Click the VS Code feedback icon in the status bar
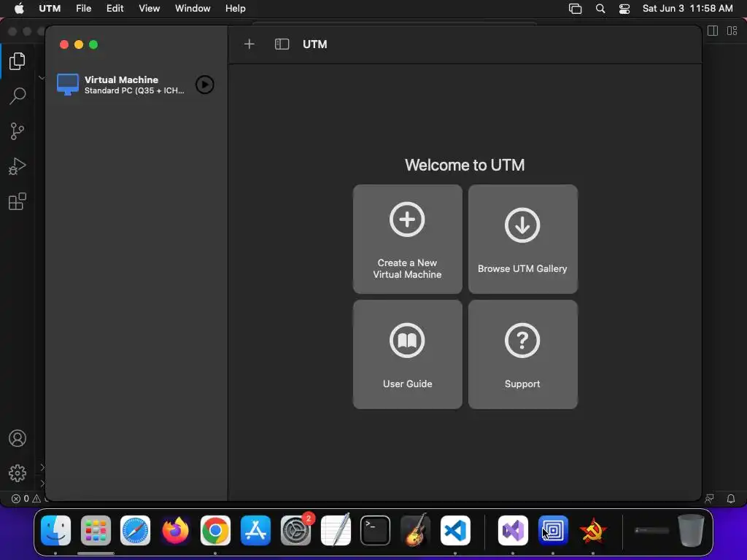Viewport: 747px width, 560px height. click(x=709, y=499)
